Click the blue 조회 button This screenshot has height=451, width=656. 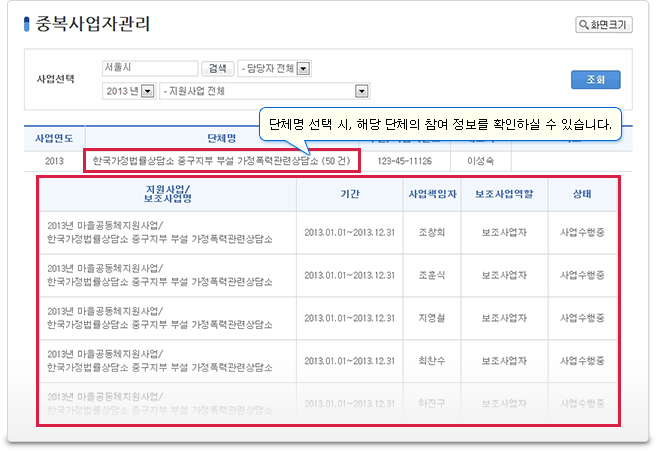click(595, 79)
